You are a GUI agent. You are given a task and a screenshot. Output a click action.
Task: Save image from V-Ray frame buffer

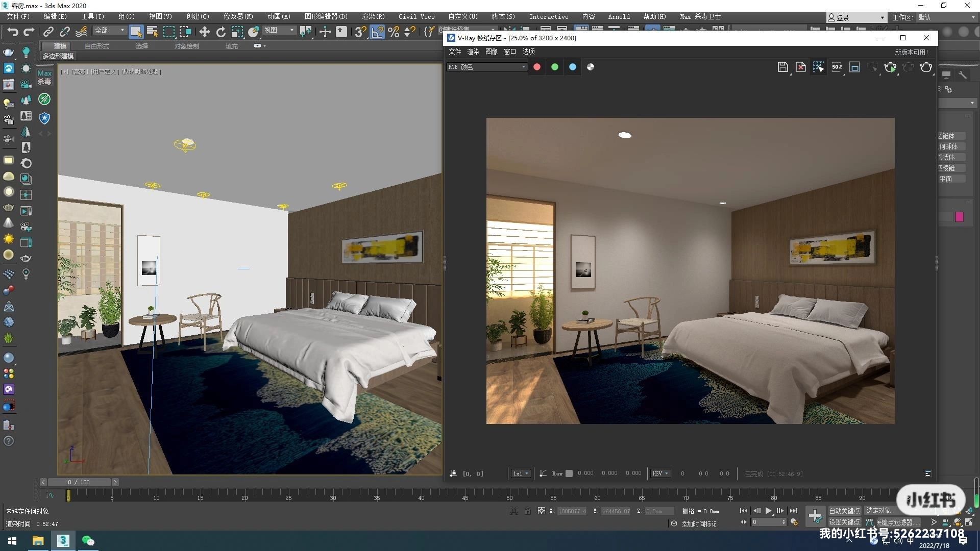click(x=782, y=67)
